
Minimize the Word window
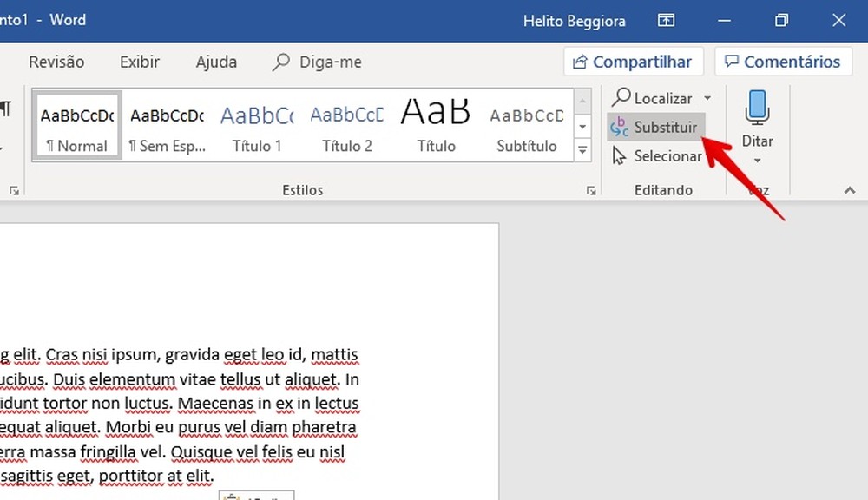(x=724, y=21)
